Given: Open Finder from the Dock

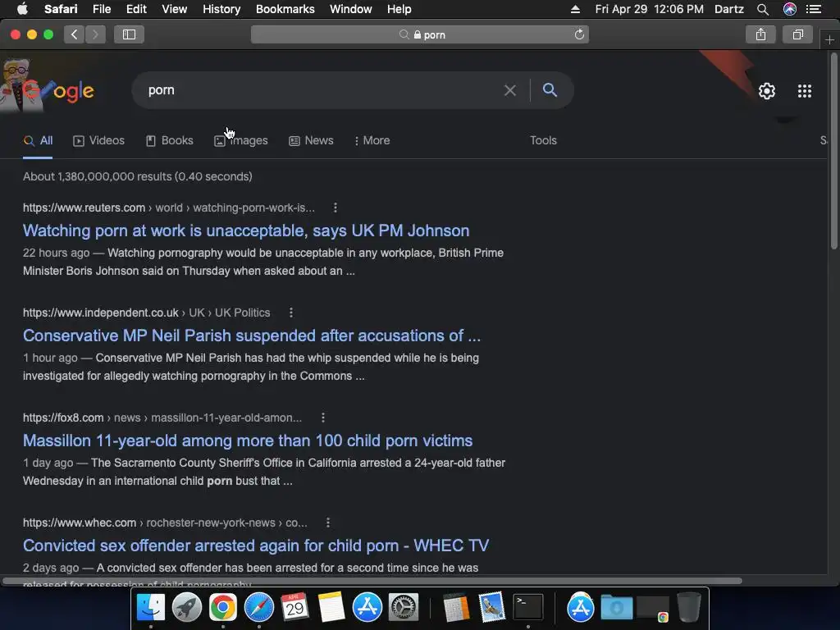Looking at the screenshot, I should pos(151,607).
